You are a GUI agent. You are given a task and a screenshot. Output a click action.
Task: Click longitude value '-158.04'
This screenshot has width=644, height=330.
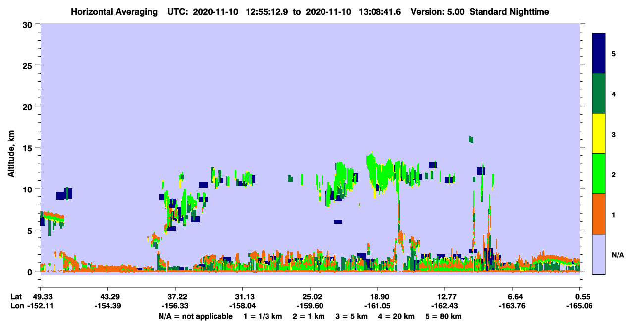[x=243, y=306]
